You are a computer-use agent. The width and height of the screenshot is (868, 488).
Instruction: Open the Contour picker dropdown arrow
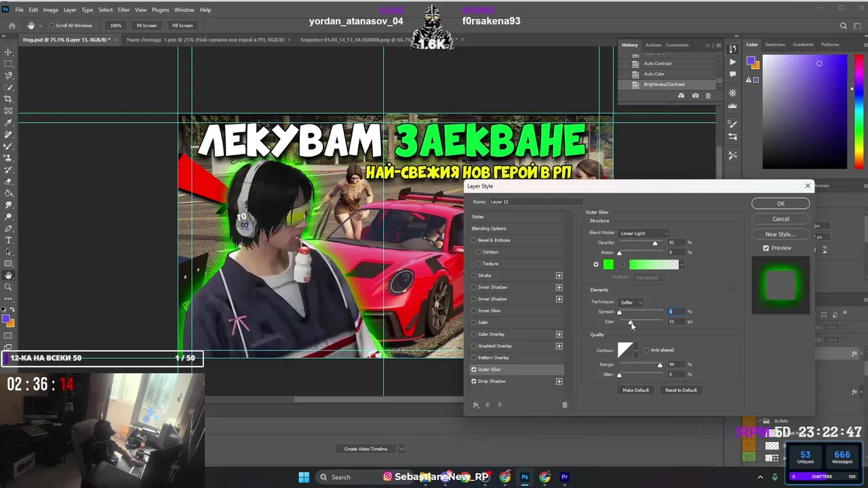coord(635,350)
